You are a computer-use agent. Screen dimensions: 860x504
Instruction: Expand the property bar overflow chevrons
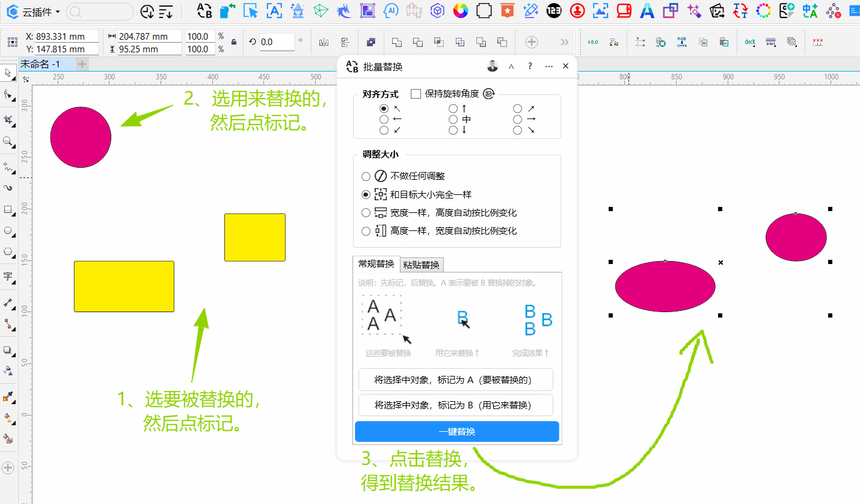pos(564,42)
